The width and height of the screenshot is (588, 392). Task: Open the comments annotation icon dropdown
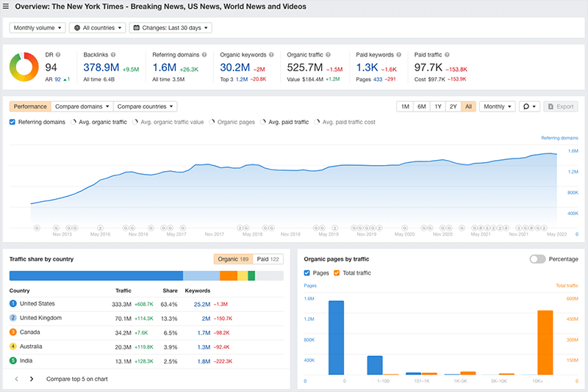click(x=529, y=106)
